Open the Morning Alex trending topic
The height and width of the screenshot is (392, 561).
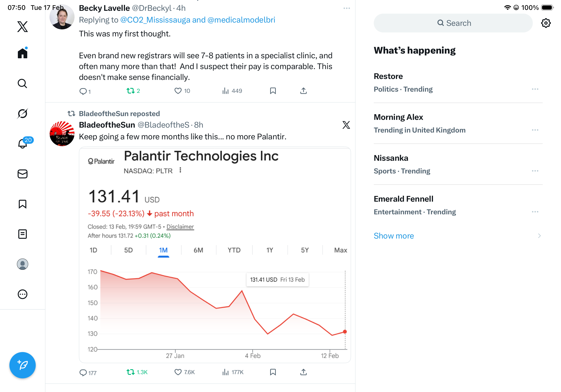coord(398,117)
